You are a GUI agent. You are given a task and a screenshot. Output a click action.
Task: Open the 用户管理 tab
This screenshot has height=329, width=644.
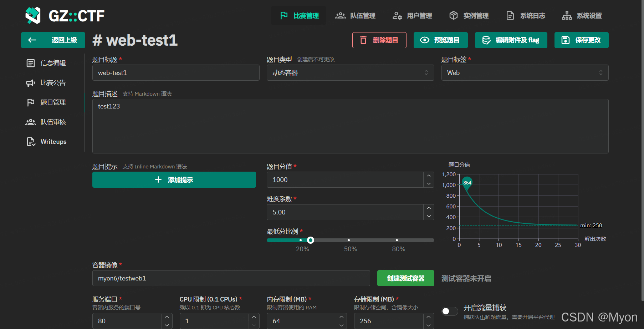coord(412,16)
